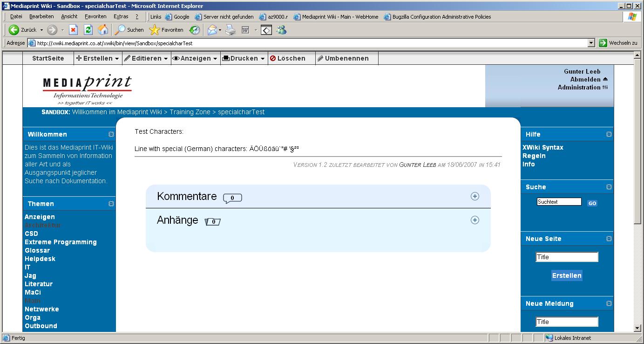Viewport: 644px width, 344px height.
Task: Open the ? help menu
Action: (x=137, y=17)
